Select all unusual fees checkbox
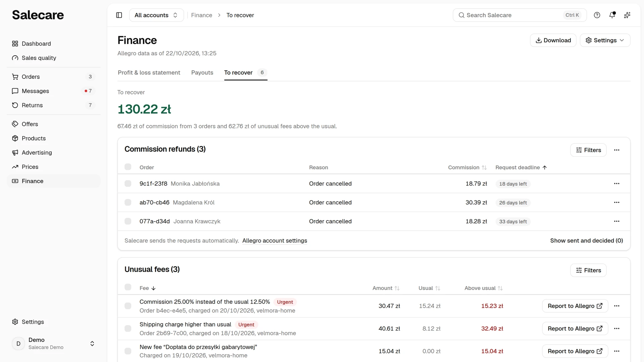644x362 pixels. pos(128,287)
